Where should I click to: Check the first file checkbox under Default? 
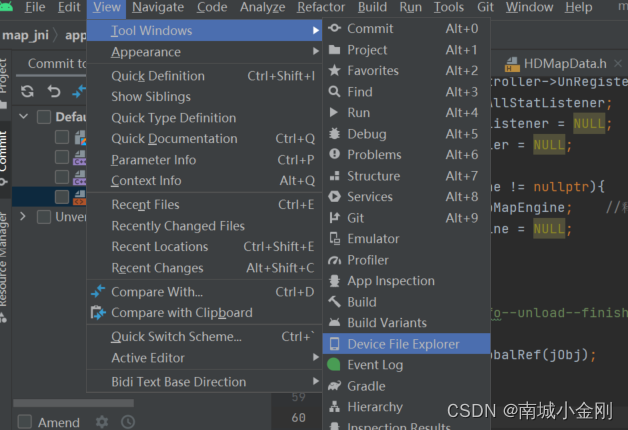(62, 137)
